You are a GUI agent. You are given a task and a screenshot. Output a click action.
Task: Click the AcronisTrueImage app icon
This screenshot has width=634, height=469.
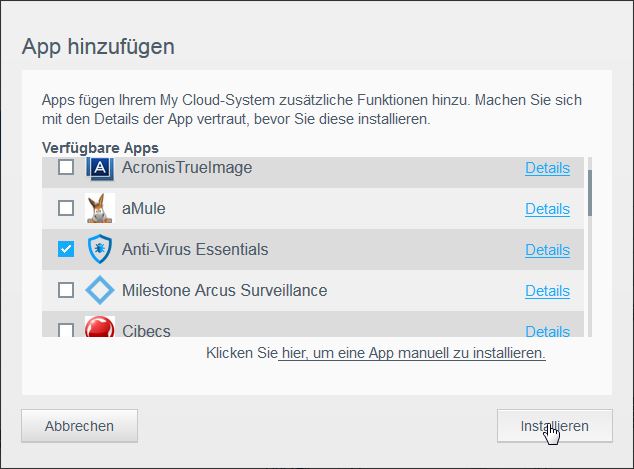[x=100, y=169]
